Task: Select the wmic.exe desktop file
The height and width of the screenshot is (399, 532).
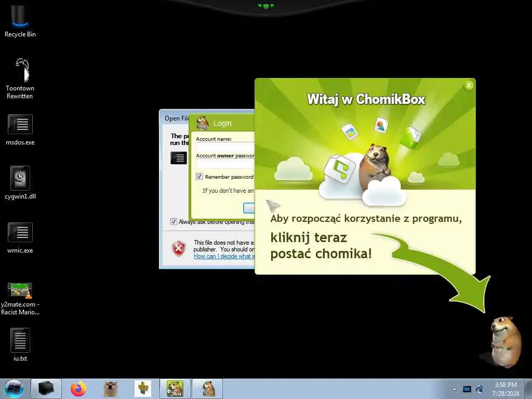Action: (20, 238)
